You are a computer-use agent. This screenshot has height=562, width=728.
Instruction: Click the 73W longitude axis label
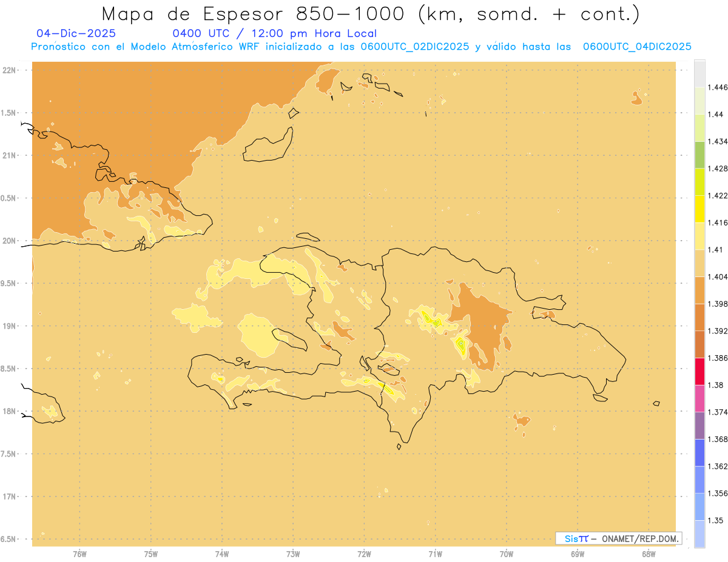click(x=293, y=554)
